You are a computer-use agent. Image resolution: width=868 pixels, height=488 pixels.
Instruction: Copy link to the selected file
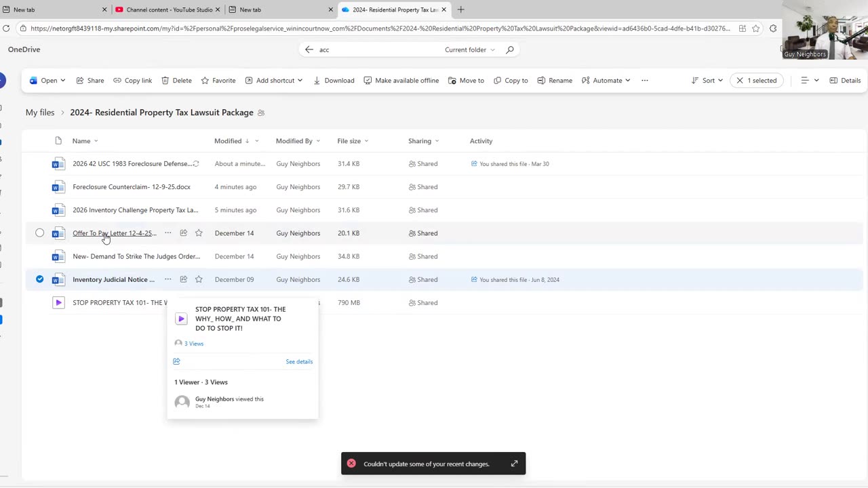click(132, 81)
